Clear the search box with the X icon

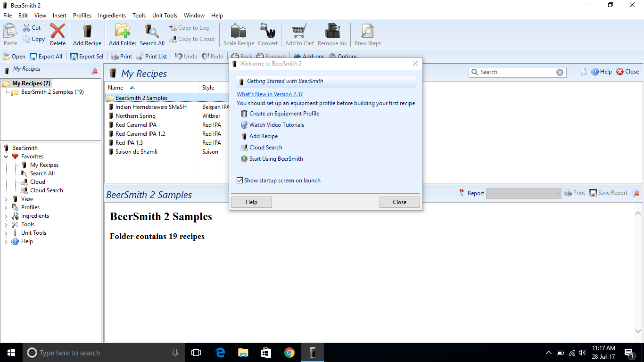(560, 72)
